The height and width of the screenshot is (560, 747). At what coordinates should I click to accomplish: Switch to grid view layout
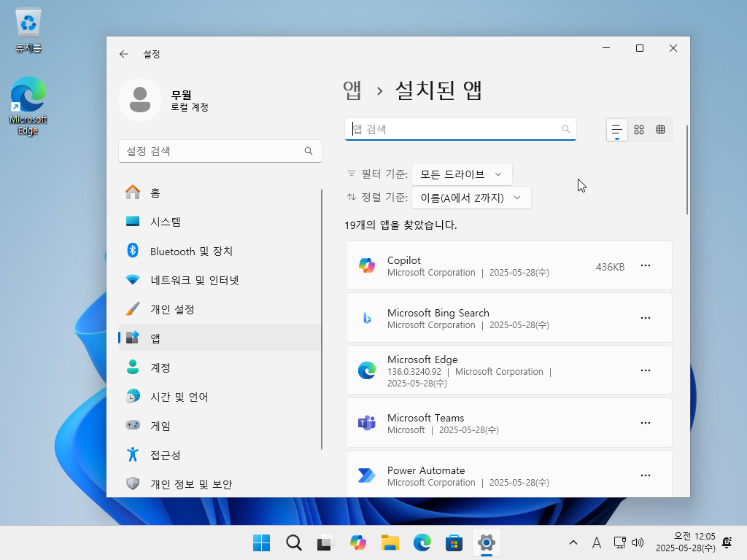(x=639, y=130)
